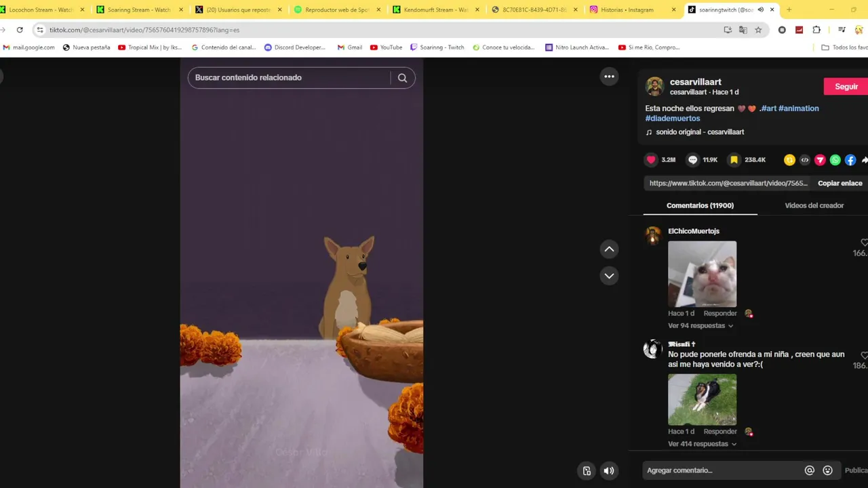Mute video using speaker icon
Screen dimensions: 868x488
(609, 471)
